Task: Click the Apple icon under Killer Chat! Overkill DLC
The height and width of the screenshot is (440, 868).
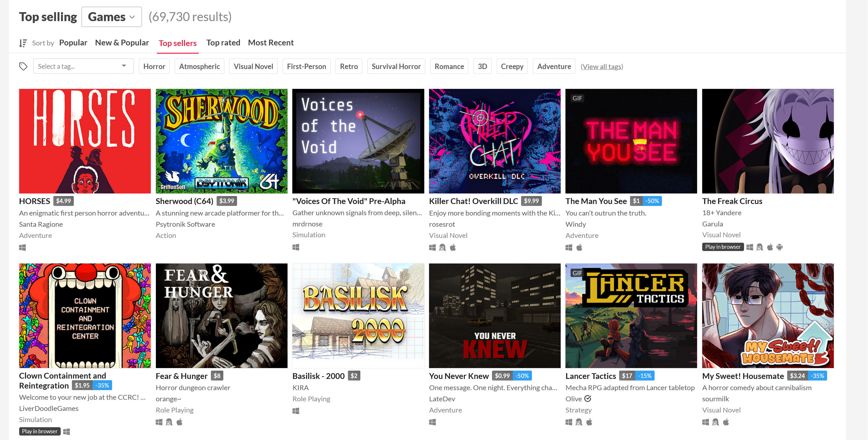Action: (453, 247)
